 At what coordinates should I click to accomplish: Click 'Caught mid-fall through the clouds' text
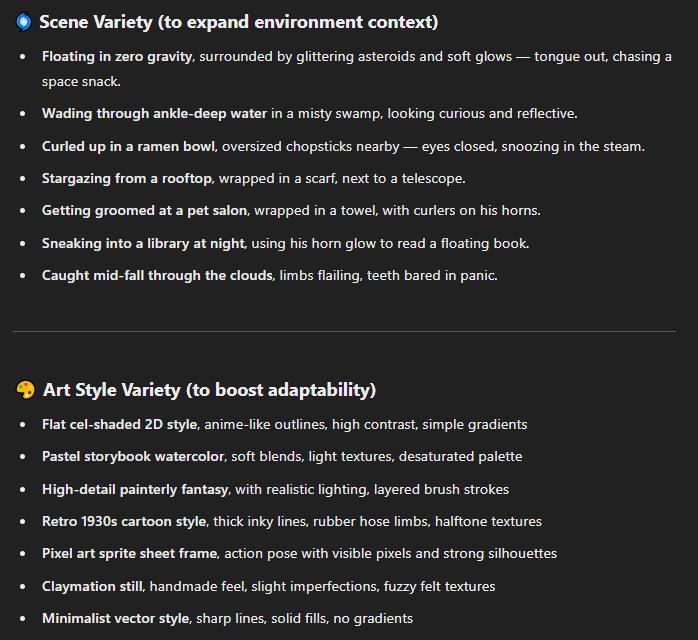[x=157, y=275]
